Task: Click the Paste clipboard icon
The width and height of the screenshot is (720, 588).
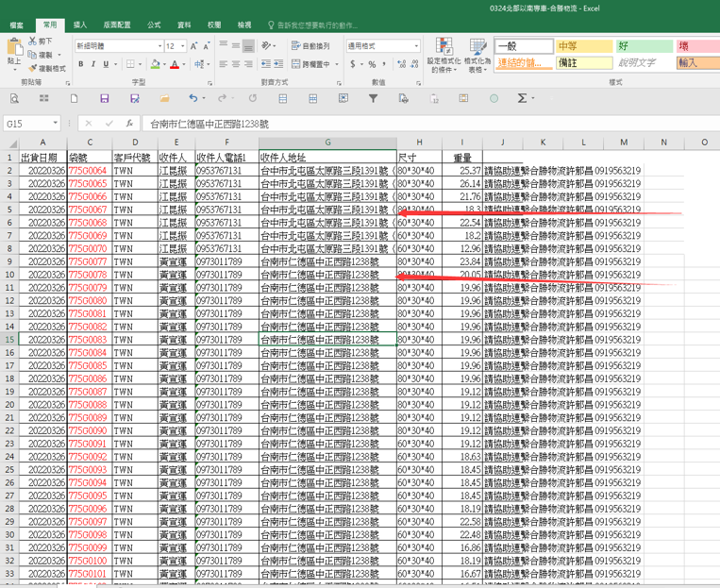Action: click(14, 47)
